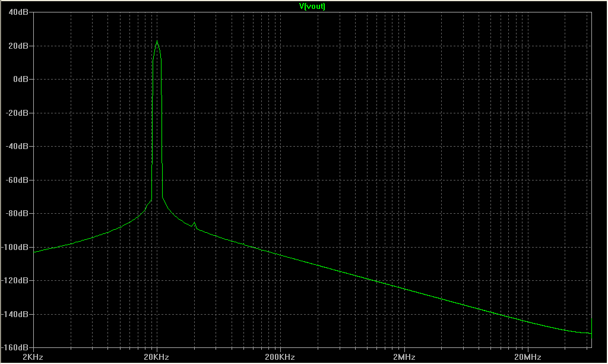This screenshot has width=608, height=364.
Task: Click the -160dB vertical axis label
Action: (15, 347)
